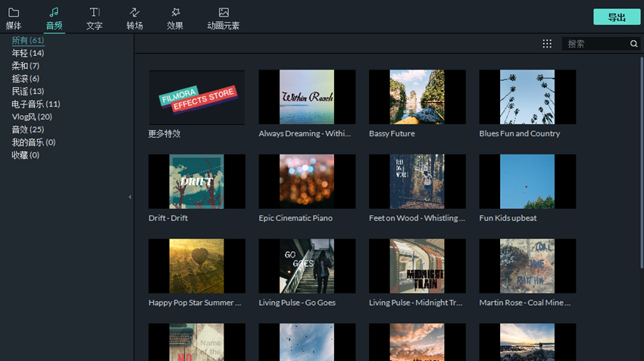The image size is (644, 361).
Task: Toggle the grid view icon
Action: [547, 43]
